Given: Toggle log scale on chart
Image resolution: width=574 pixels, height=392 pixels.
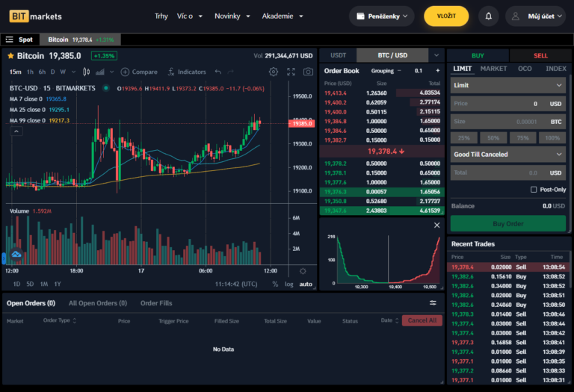Looking at the screenshot, I should (x=288, y=284).
